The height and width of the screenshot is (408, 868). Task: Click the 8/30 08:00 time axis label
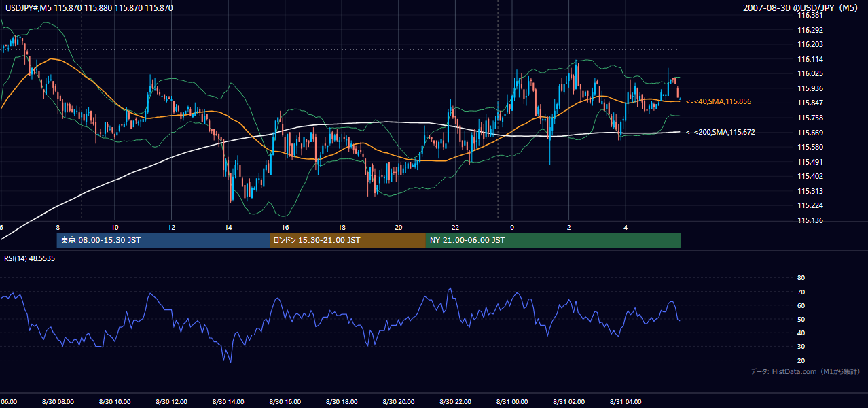pyautogui.click(x=58, y=402)
